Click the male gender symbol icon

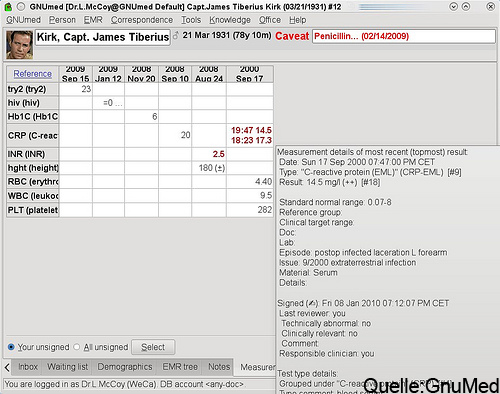(176, 35)
